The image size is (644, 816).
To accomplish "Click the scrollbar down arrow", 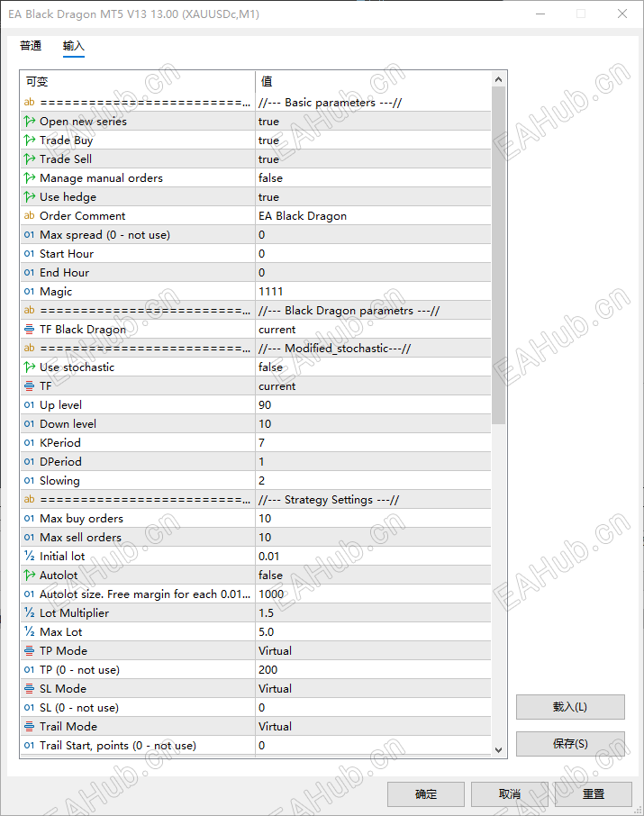I will click(x=498, y=750).
